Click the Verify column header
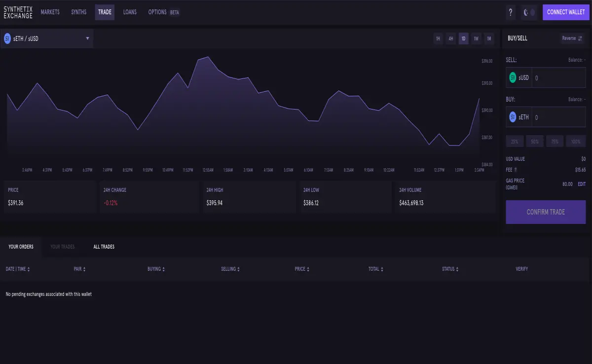Viewport: 592px width, 364px height. (521, 269)
